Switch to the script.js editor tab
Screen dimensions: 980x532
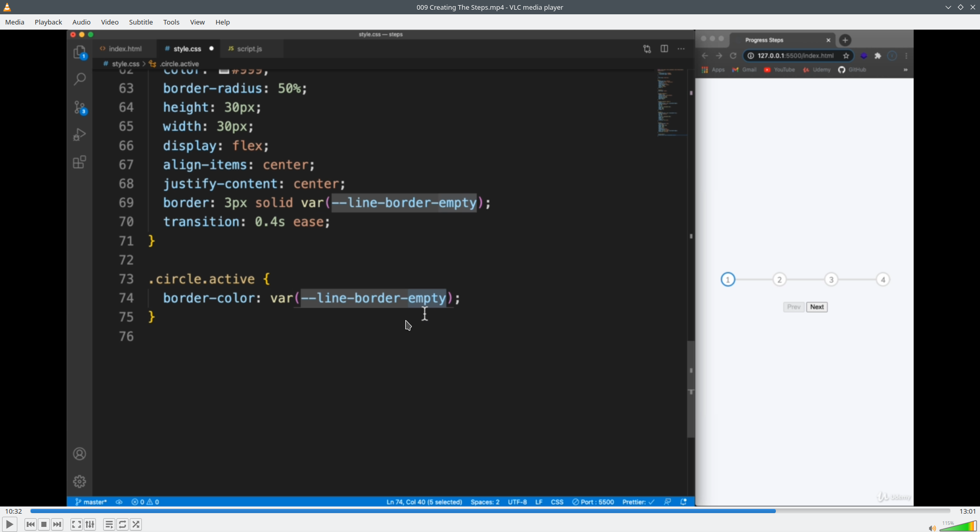tap(250, 49)
